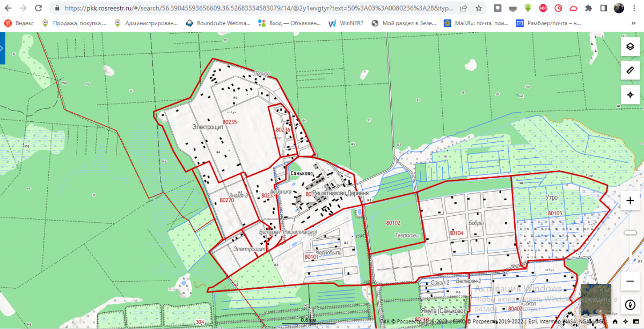The height and width of the screenshot is (329, 644).
Task: Expand the left sidebar panel arrow
Action: point(2,48)
